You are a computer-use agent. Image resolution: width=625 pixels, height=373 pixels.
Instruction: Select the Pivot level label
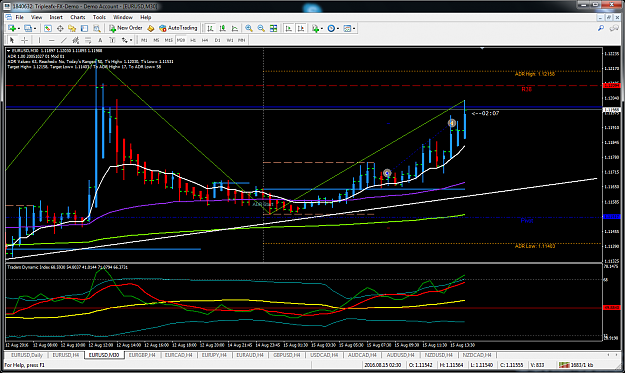pyautogui.click(x=527, y=220)
